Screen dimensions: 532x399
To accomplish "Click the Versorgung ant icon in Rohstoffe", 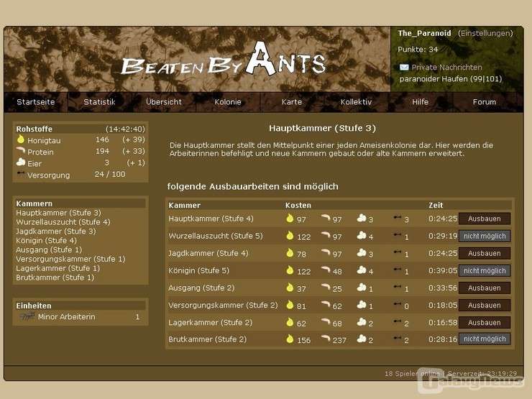I will tap(21, 174).
